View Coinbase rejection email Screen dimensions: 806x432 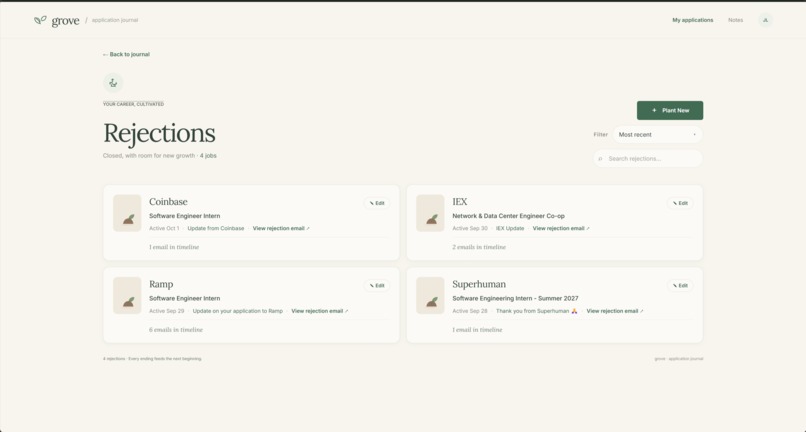[281, 228]
